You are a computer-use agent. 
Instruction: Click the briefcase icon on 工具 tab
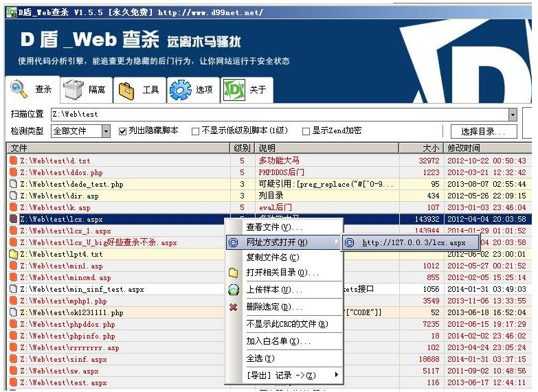(x=126, y=91)
